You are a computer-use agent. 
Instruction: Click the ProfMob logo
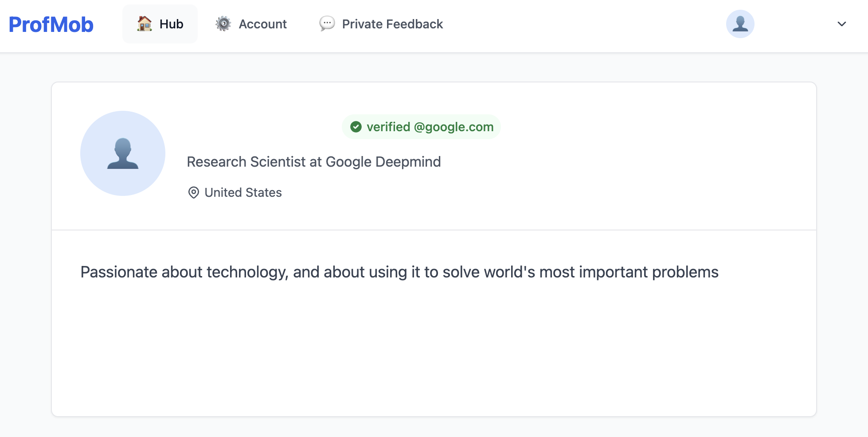tap(51, 24)
